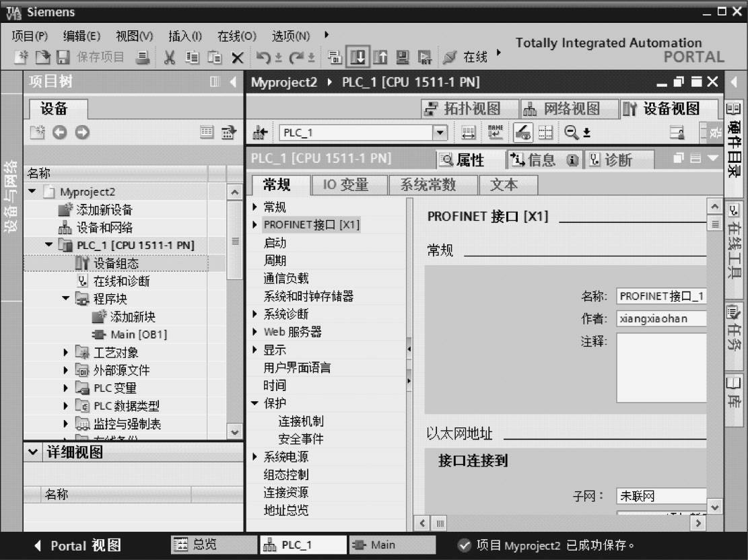Expand the 工艺对象 folder

coord(66,353)
